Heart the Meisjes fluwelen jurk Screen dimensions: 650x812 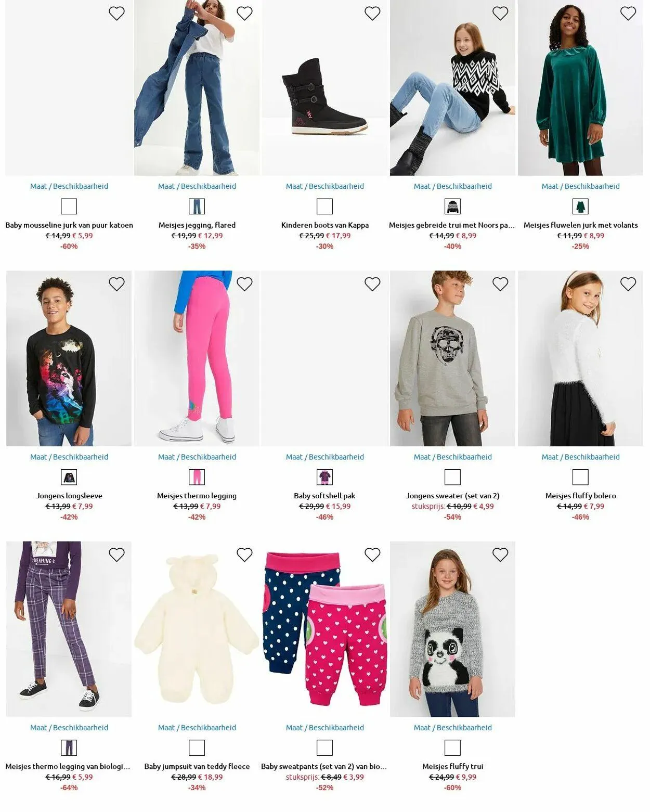click(628, 14)
